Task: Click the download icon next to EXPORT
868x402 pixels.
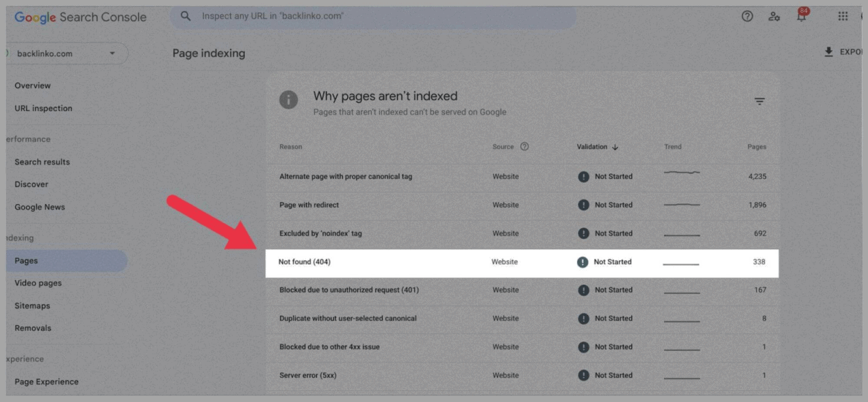Action: coord(828,51)
